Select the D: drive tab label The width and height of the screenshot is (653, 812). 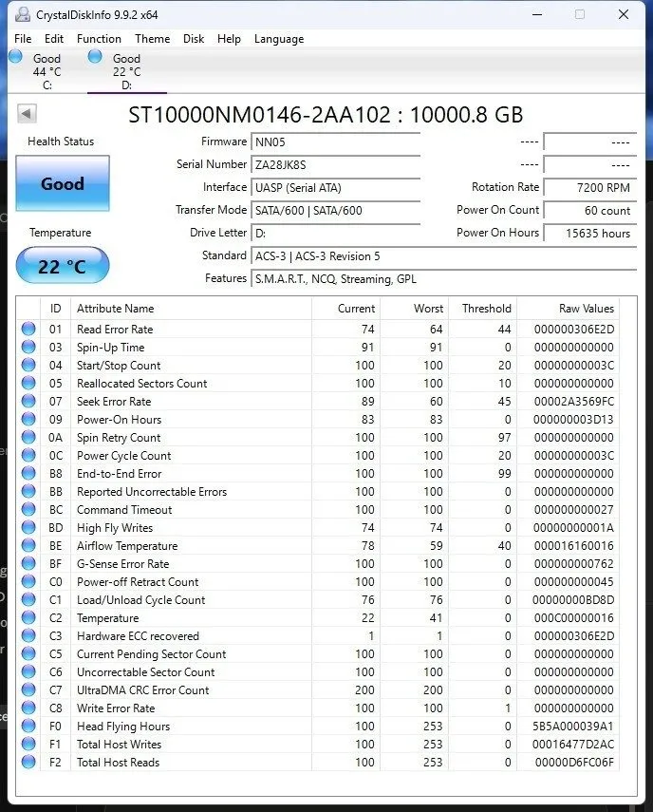pyautogui.click(x=127, y=71)
